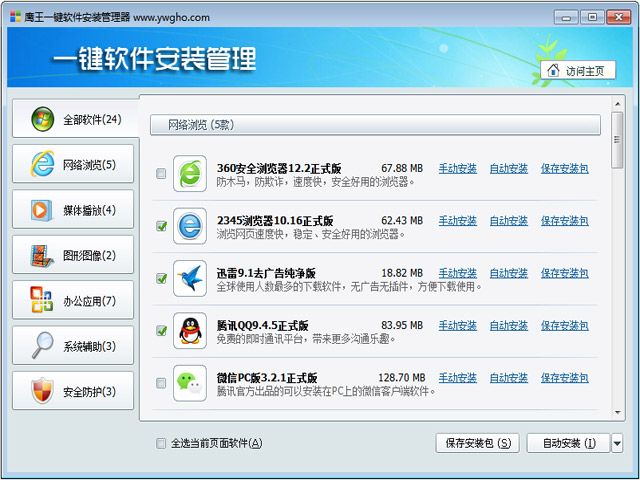Uncheck the 腾讯QQ9.4.5 checkbox
This screenshot has width=640, height=480.
click(x=161, y=331)
